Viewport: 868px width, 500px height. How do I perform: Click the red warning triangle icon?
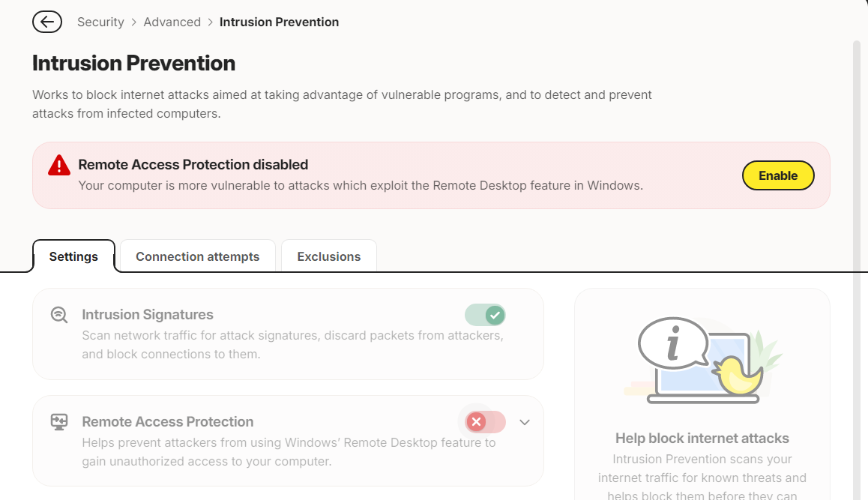(59, 165)
